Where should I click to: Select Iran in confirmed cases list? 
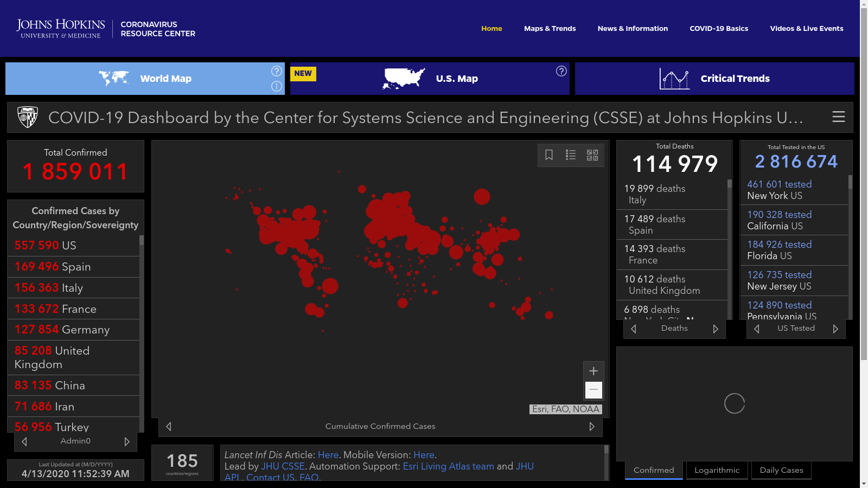click(73, 407)
